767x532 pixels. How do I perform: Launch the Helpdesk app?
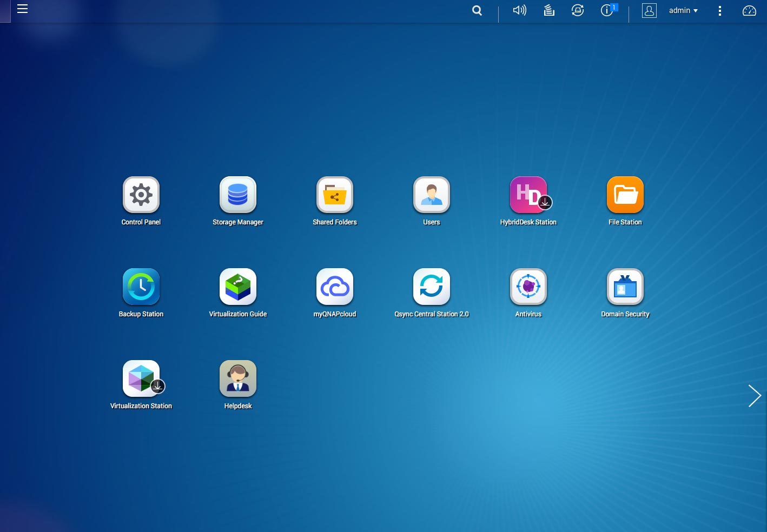[238, 379]
